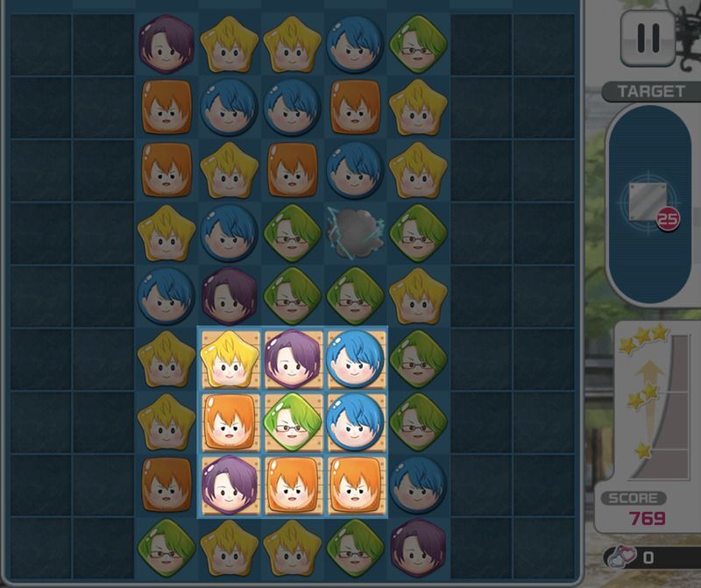Tap the purple-haired piece in the top row
Image resolution: width=701 pixels, height=588 pixels.
(166, 43)
